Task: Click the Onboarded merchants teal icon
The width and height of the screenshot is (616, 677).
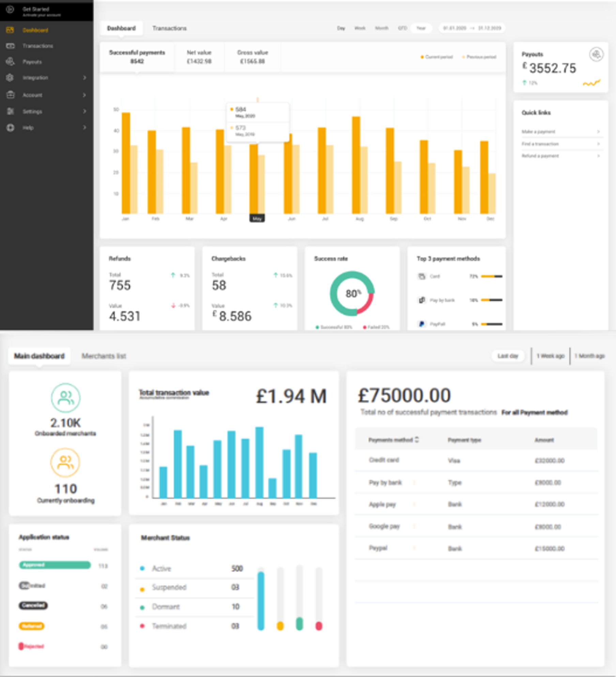Action: [x=65, y=398]
